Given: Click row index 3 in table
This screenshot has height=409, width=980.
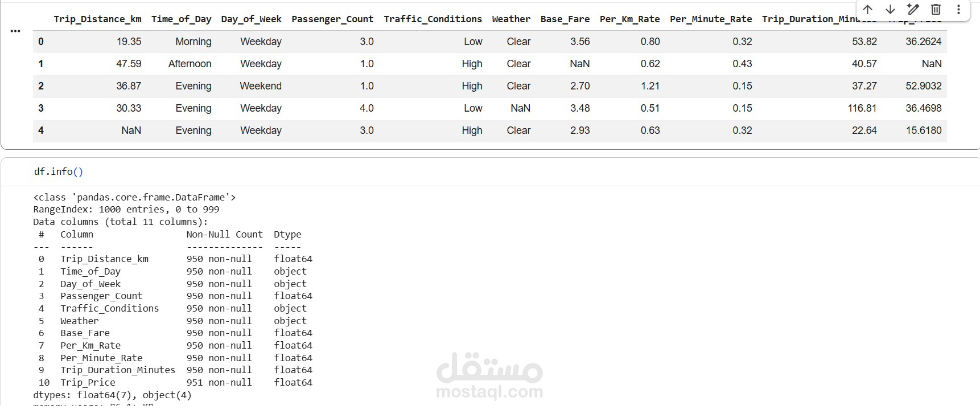Looking at the screenshot, I should (41, 108).
